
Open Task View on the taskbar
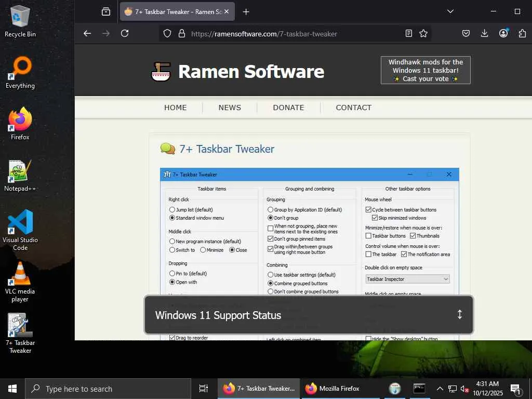[203, 389]
